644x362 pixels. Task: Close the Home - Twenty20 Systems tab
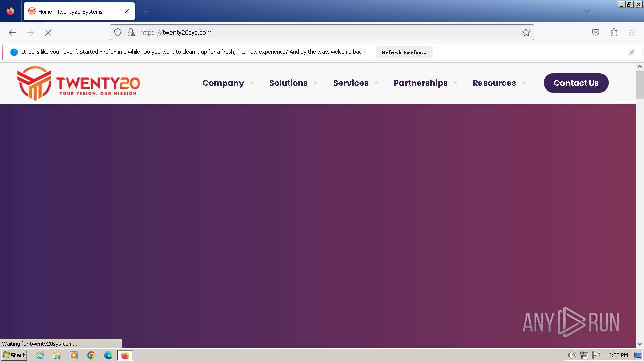(x=127, y=11)
